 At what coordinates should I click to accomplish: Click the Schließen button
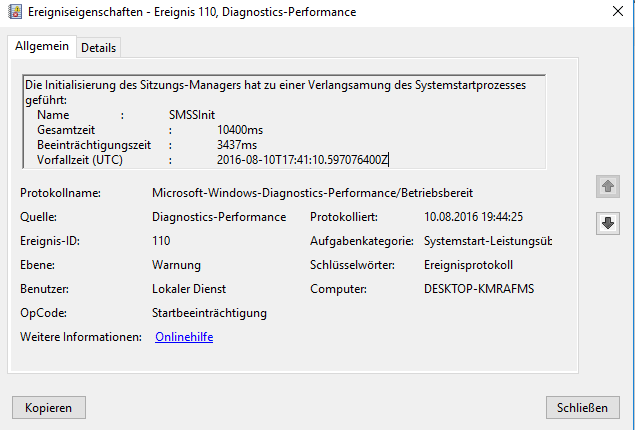tap(582, 408)
